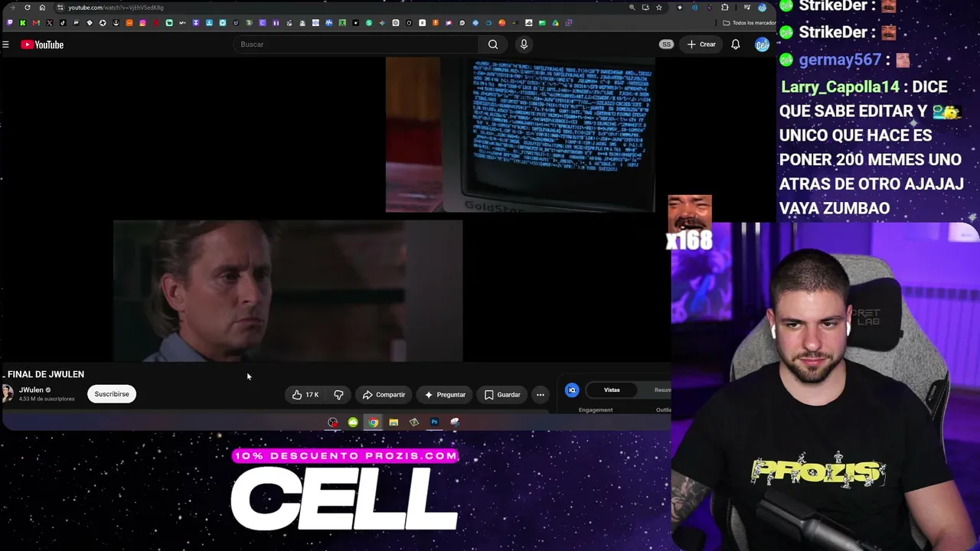The image size is (980, 551).
Task: Click the germay567 username in chat
Action: [840, 60]
